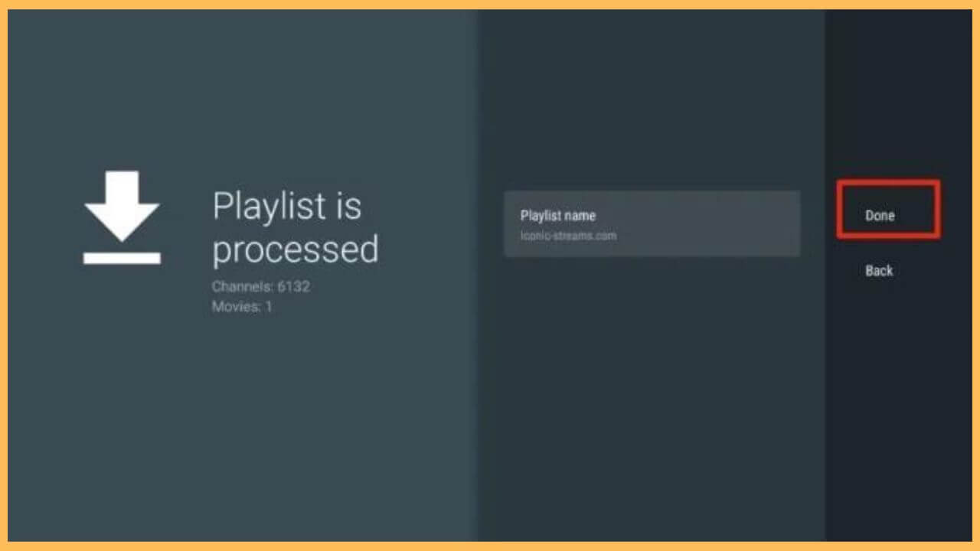
Task: Click the "Playlist name" label text
Action: pyautogui.click(x=557, y=216)
